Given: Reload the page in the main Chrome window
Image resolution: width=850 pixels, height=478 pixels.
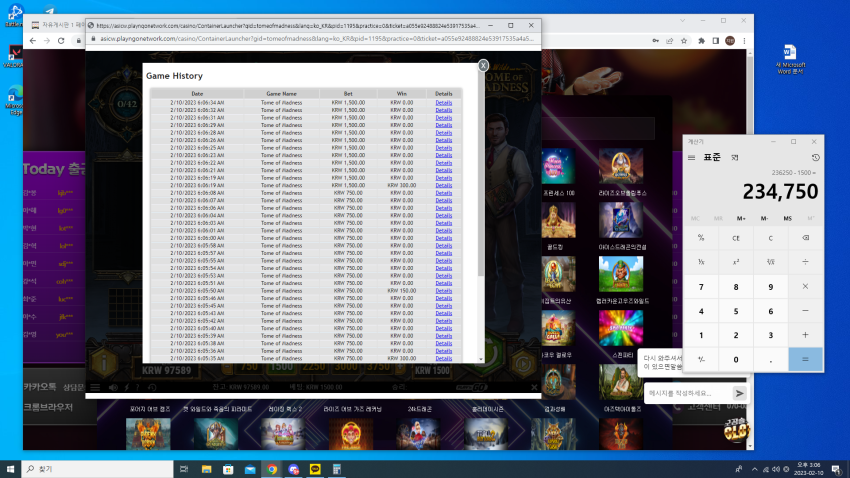Looking at the screenshot, I should (61, 41).
